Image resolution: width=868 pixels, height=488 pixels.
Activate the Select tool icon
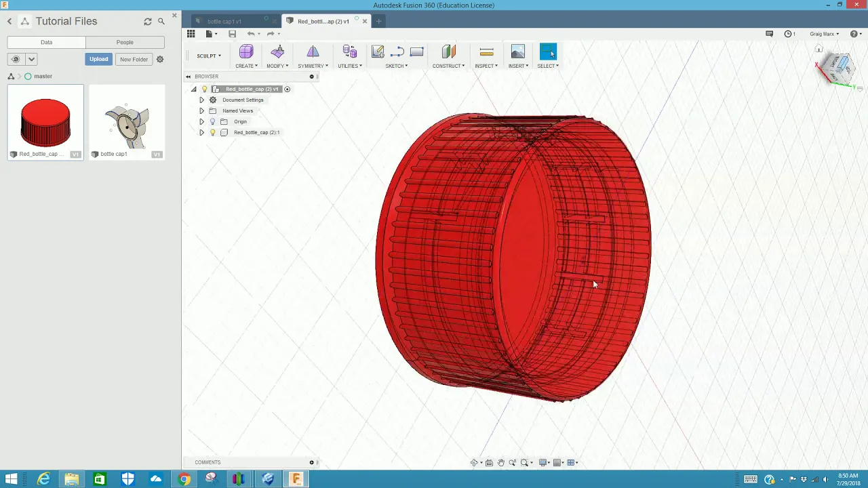(548, 52)
